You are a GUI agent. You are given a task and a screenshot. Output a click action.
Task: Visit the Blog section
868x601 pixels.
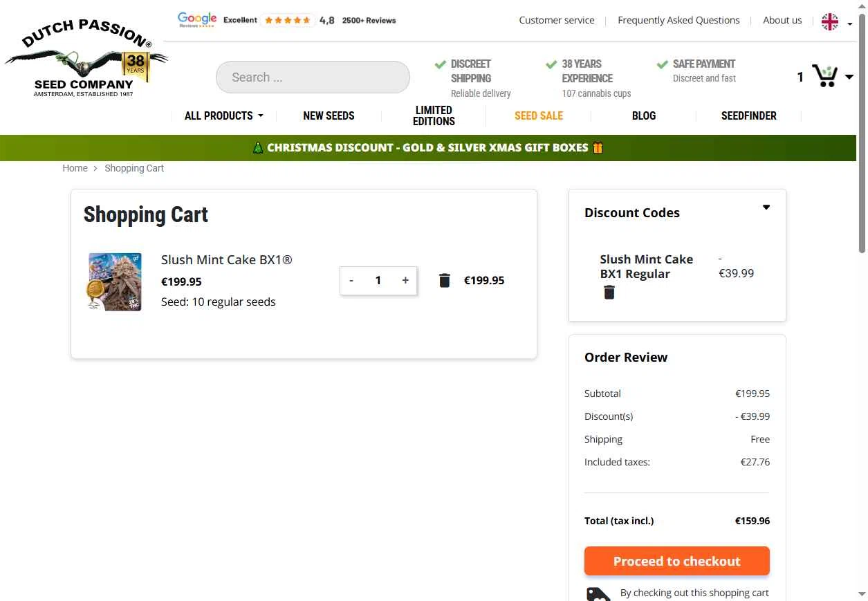(644, 115)
